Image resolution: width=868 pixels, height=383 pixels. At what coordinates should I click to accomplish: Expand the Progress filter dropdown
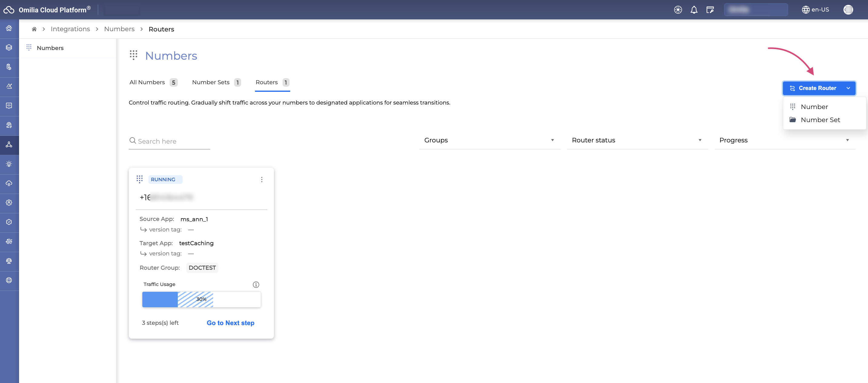pos(784,140)
